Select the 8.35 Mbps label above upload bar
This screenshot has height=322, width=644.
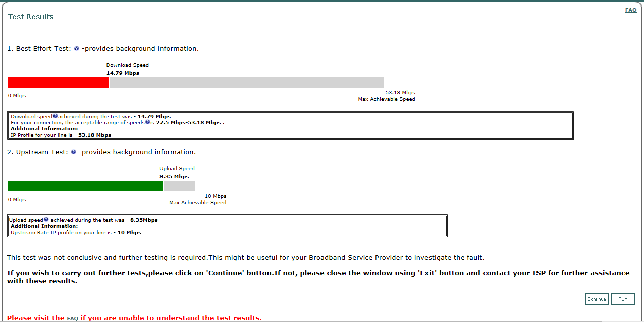click(174, 177)
